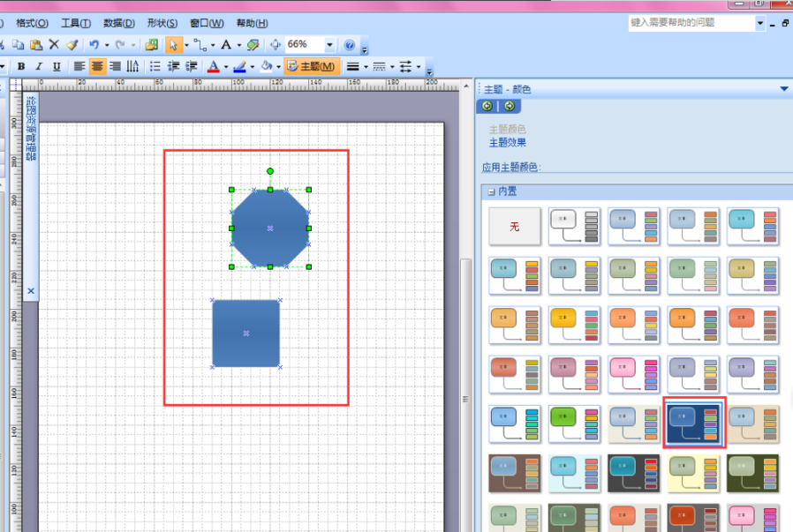Click the fill color paint bucket icon
The image size is (793, 532).
tap(266, 66)
